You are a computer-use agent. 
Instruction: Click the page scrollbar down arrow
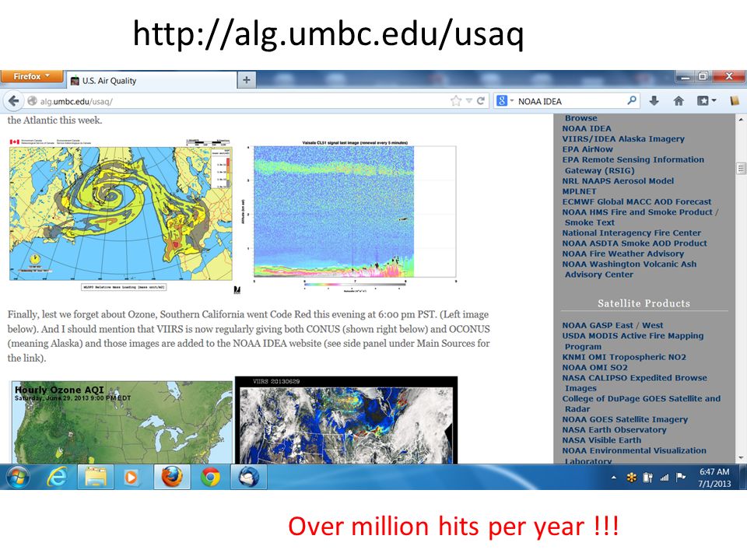tap(741, 458)
